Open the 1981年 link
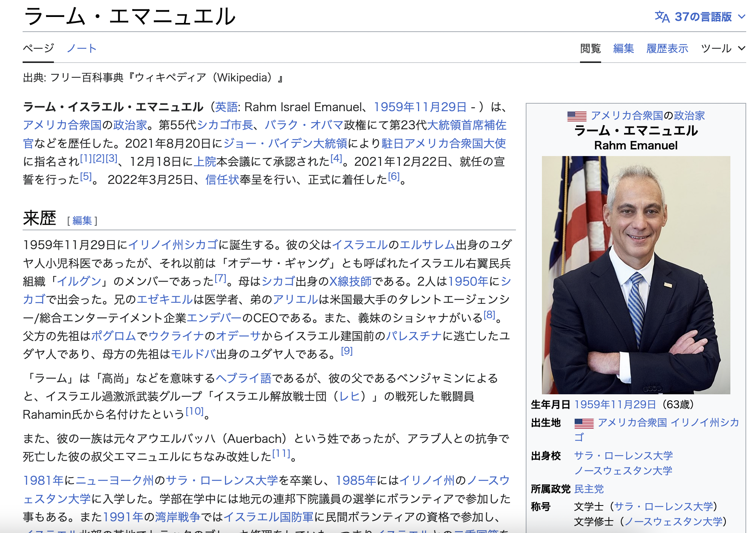 (43, 480)
